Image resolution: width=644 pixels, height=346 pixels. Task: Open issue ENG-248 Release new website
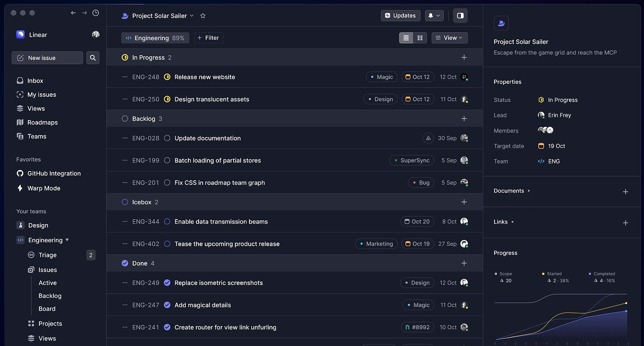pos(206,76)
